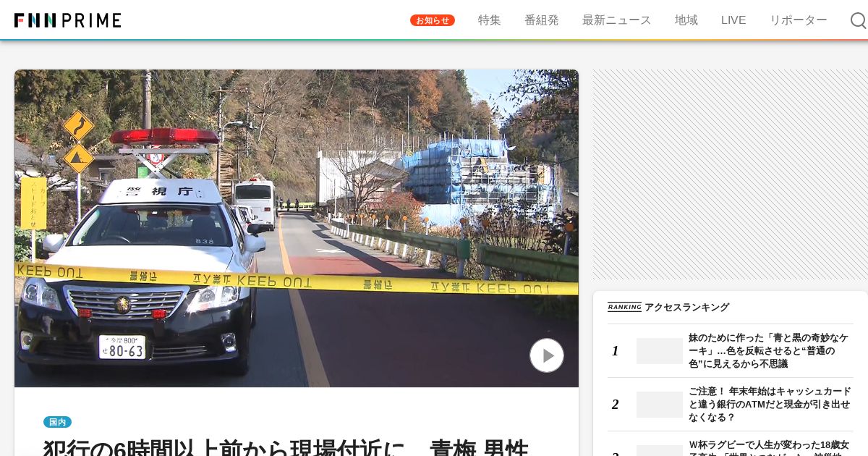Open the リポーター menu item

coord(799,20)
